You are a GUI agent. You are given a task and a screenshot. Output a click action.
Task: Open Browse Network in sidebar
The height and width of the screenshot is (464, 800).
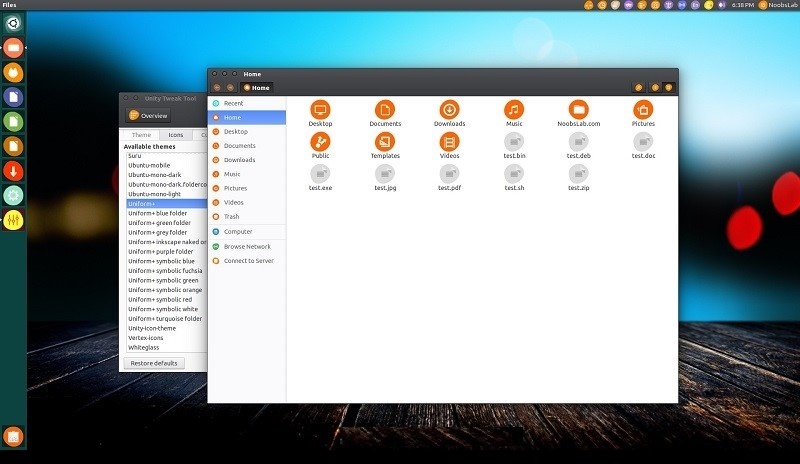tap(247, 247)
